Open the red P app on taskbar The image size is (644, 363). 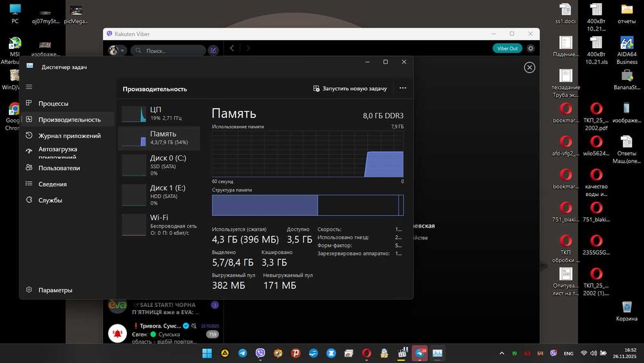tap(296, 353)
